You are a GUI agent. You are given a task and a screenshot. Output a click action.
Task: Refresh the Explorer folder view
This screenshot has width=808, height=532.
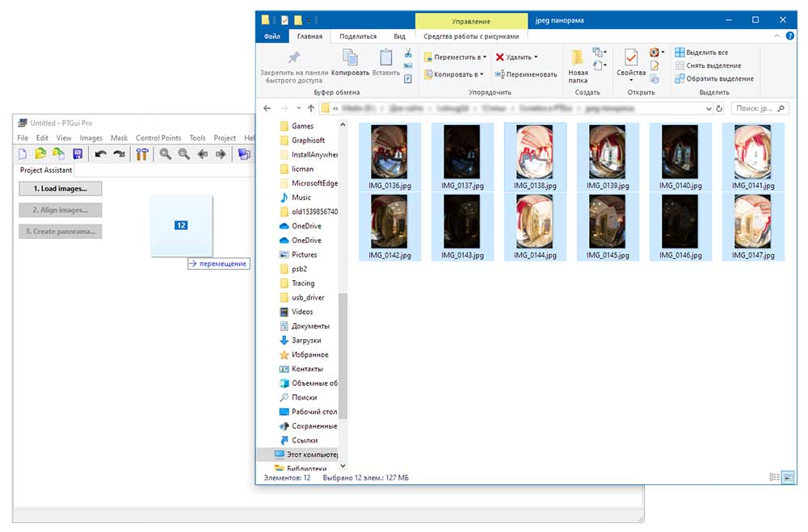pyautogui.click(x=719, y=108)
